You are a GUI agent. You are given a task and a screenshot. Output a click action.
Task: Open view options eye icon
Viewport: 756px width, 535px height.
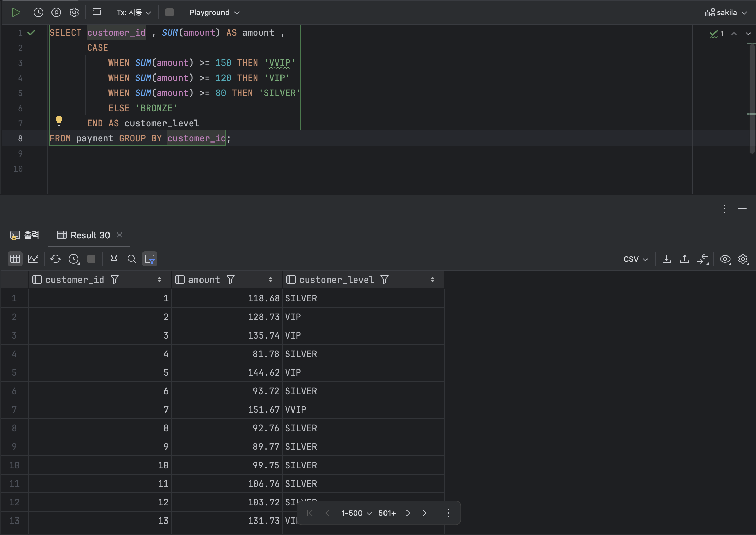coord(725,259)
